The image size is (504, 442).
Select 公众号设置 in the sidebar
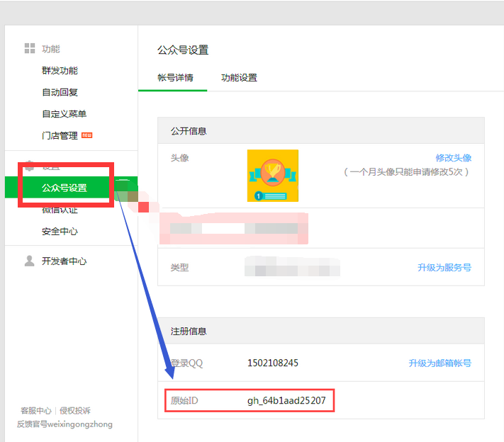point(64,188)
